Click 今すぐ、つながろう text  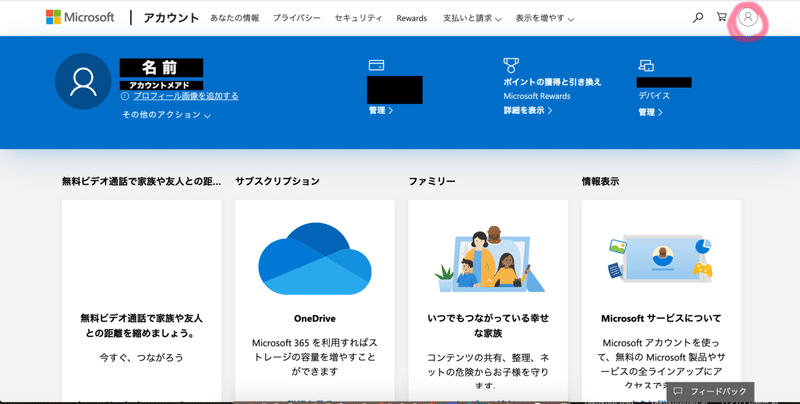(141, 358)
